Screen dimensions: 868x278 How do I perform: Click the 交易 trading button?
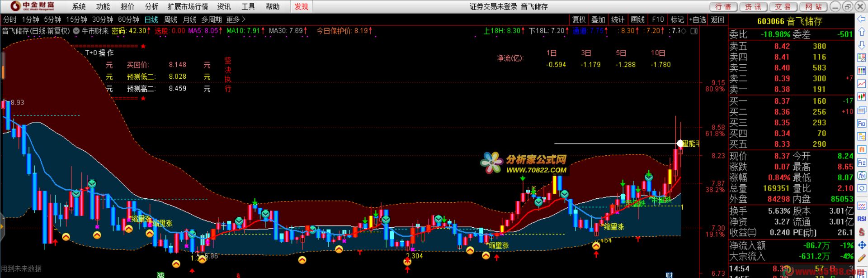tap(783, 6)
